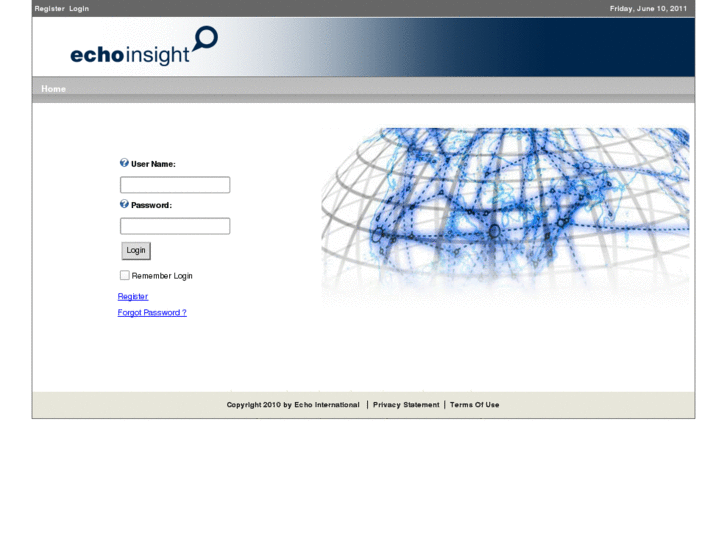Click the User Name: label
The height and width of the screenshot is (545, 727).
click(x=153, y=164)
